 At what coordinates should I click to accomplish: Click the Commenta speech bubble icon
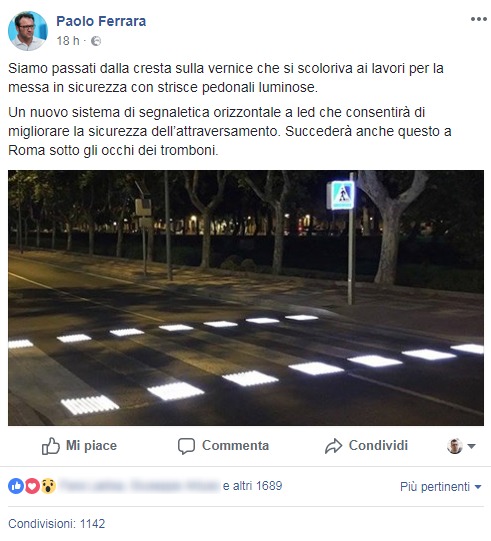point(186,446)
